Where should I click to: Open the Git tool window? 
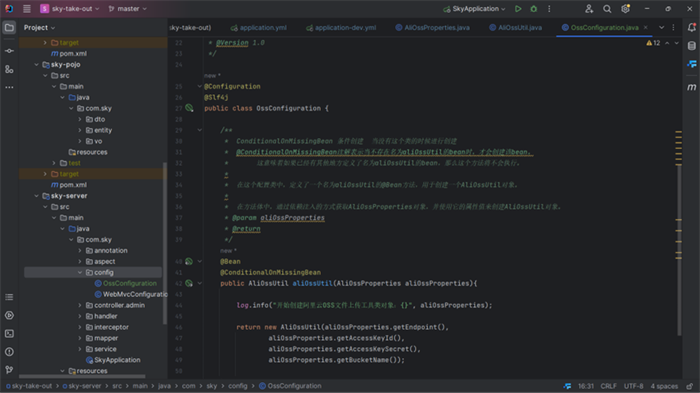(9, 370)
